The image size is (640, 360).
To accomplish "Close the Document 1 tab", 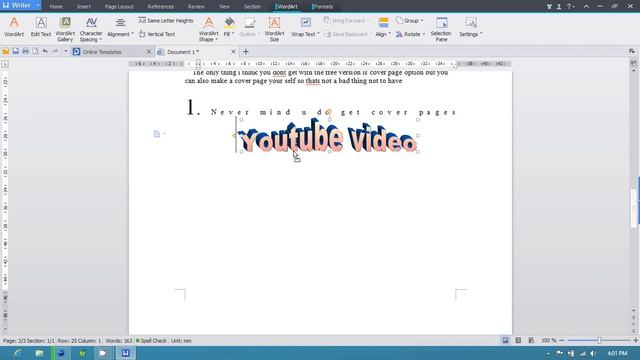I will [x=233, y=52].
